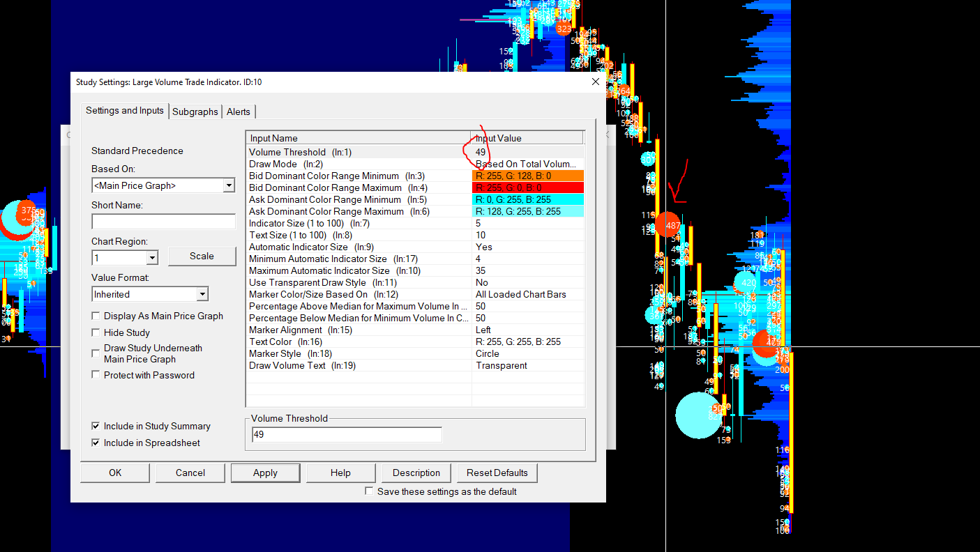
Task: Close the Study Settings dialog
Action: click(x=595, y=82)
